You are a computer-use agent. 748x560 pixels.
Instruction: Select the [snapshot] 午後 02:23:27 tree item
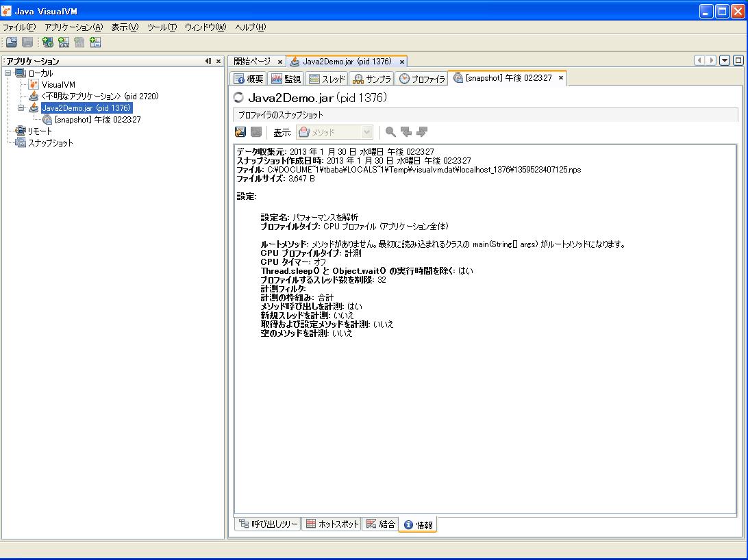[97, 119]
